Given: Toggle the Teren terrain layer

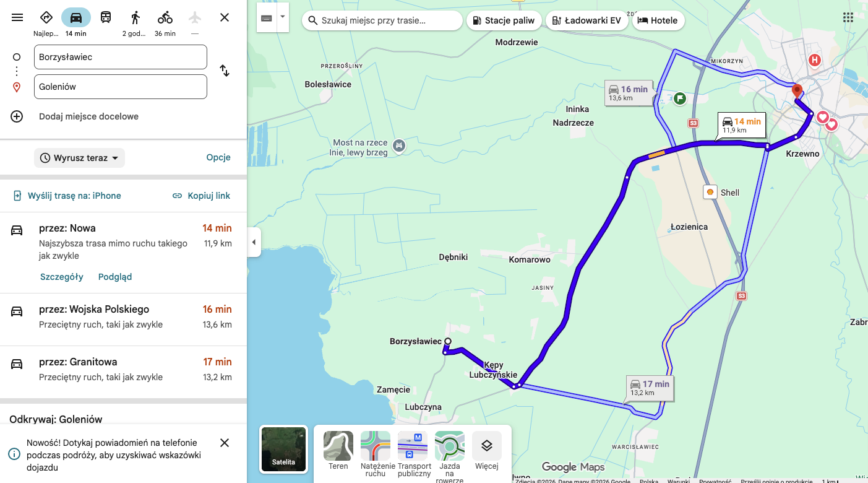Looking at the screenshot, I should click(x=338, y=450).
